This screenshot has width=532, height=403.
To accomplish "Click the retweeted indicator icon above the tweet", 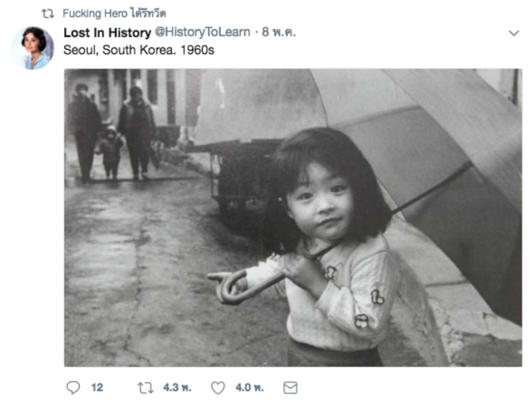I will click(48, 14).
